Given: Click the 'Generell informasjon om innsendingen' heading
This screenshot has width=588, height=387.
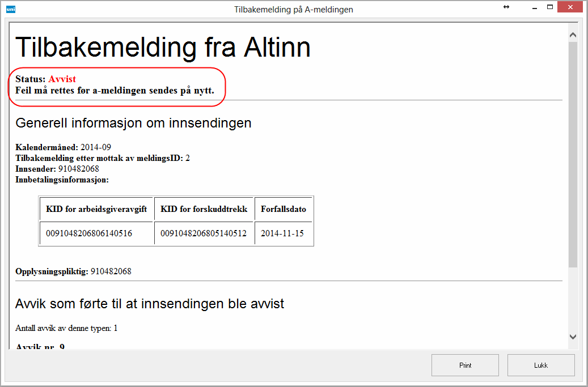Looking at the screenshot, I should pyautogui.click(x=133, y=123).
